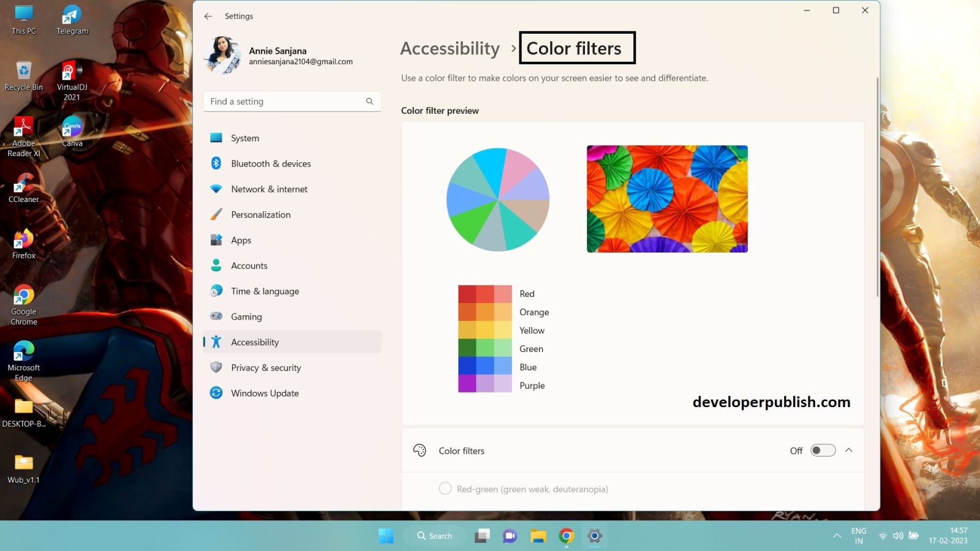Turn on the Color filters toggle
The image size is (980, 551).
click(823, 450)
